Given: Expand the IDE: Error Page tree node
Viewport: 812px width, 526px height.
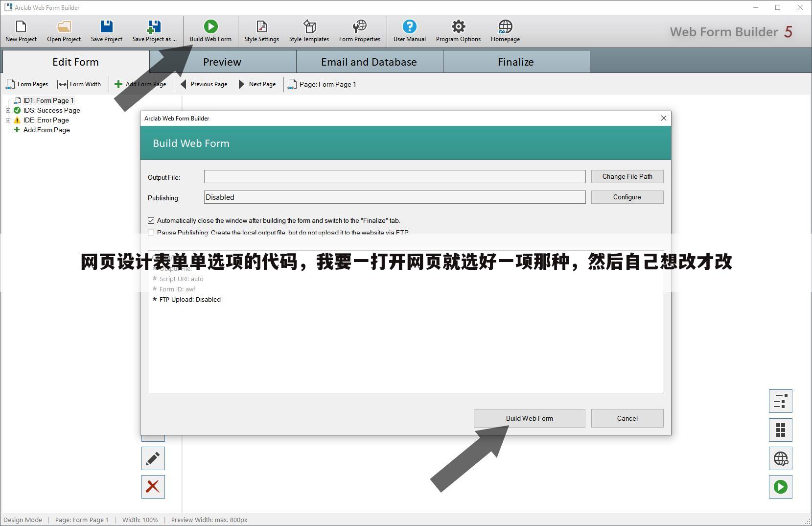Looking at the screenshot, I should pyautogui.click(x=8, y=120).
